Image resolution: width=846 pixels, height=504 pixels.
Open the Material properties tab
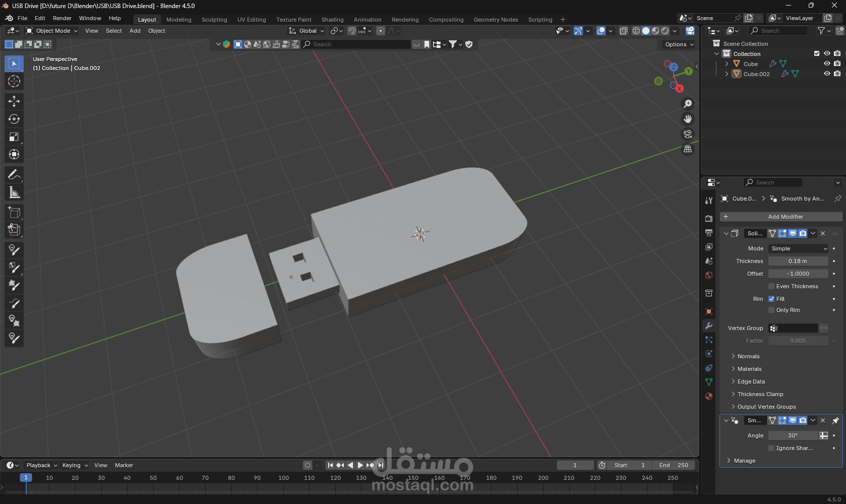pyautogui.click(x=709, y=396)
